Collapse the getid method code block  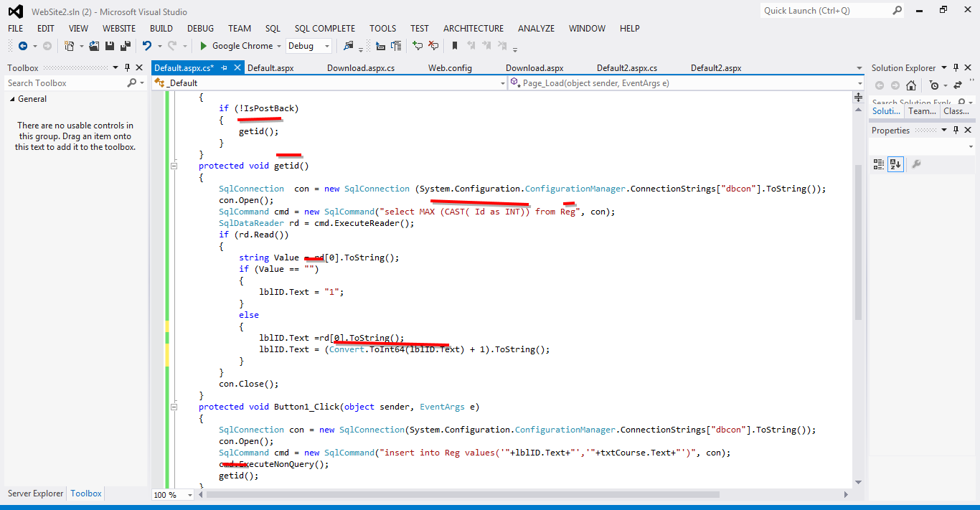[174, 165]
